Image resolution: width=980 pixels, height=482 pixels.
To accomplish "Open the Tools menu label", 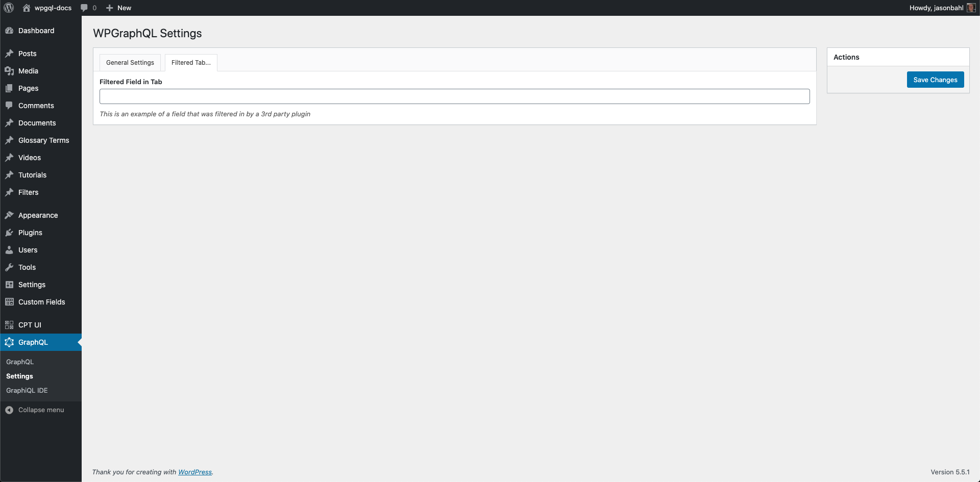I will (x=27, y=267).
